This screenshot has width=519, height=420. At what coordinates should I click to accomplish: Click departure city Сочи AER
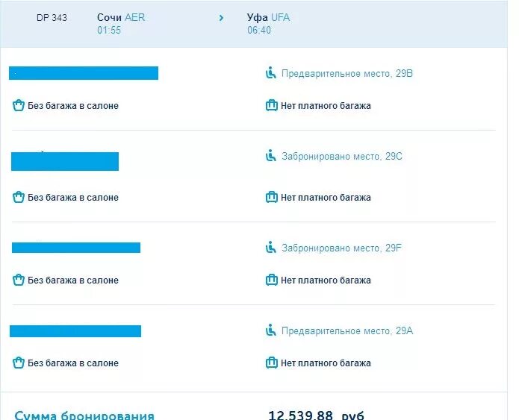point(121,17)
